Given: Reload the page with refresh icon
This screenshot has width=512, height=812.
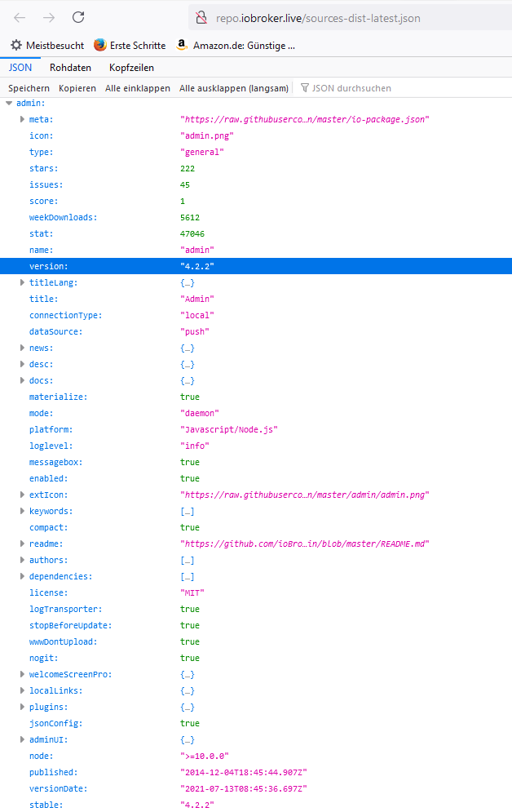Looking at the screenshot, I should [78, 18].
